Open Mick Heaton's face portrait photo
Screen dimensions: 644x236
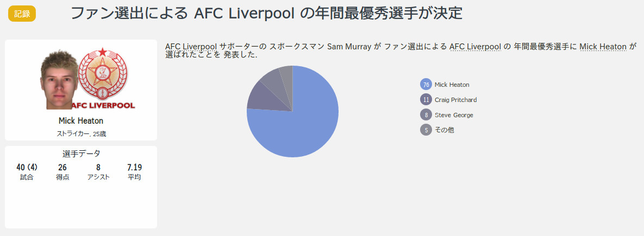58,80
